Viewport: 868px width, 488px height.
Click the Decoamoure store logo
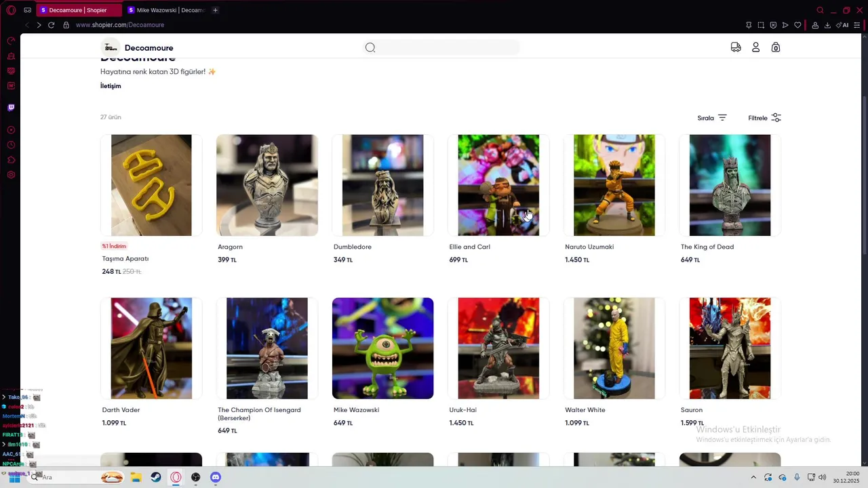click(110, 47)
